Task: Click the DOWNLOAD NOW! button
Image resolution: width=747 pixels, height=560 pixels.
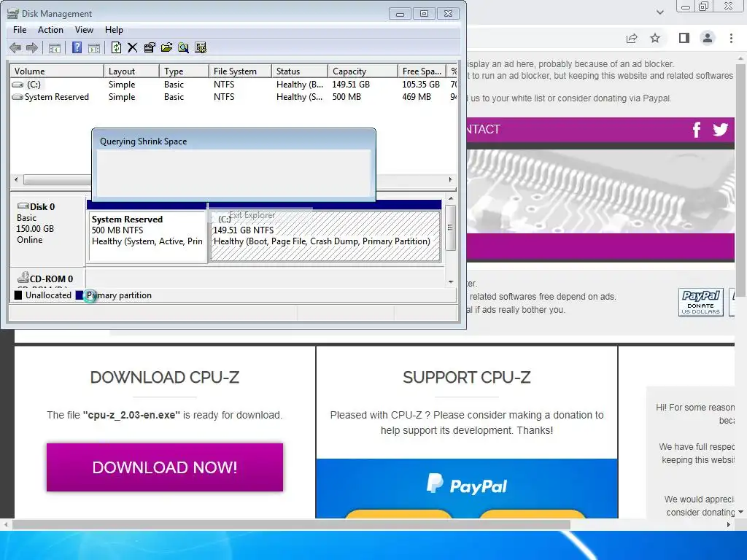Action: tap(165, 467)
